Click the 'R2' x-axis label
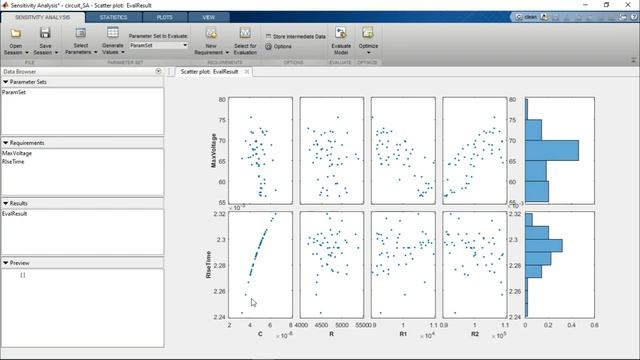 click(x=475, y=334)
